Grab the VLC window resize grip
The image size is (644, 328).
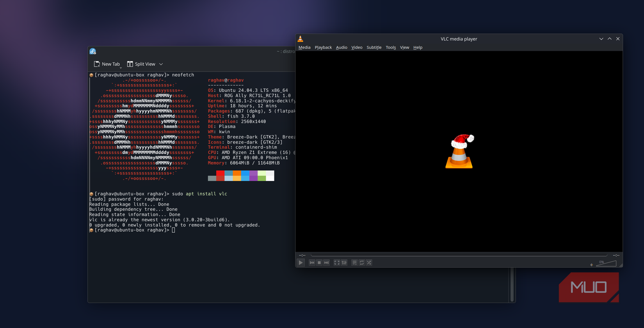[x=621, y=265]
